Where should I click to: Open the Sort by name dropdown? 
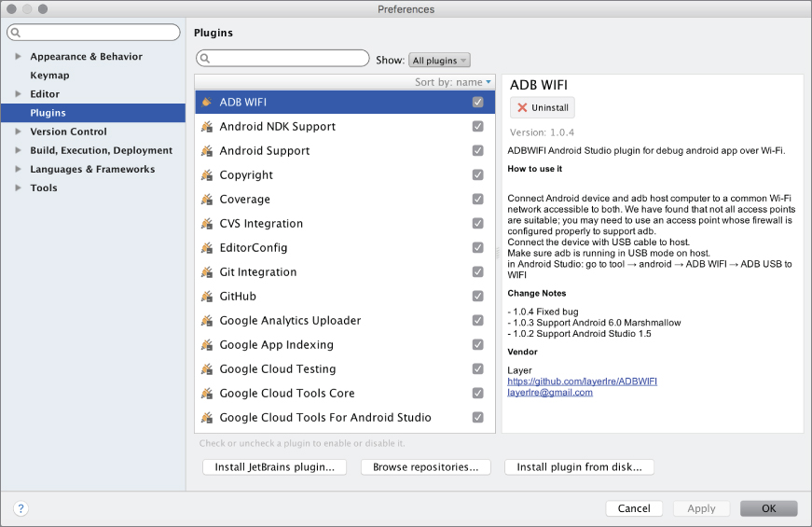pos(452,82)
